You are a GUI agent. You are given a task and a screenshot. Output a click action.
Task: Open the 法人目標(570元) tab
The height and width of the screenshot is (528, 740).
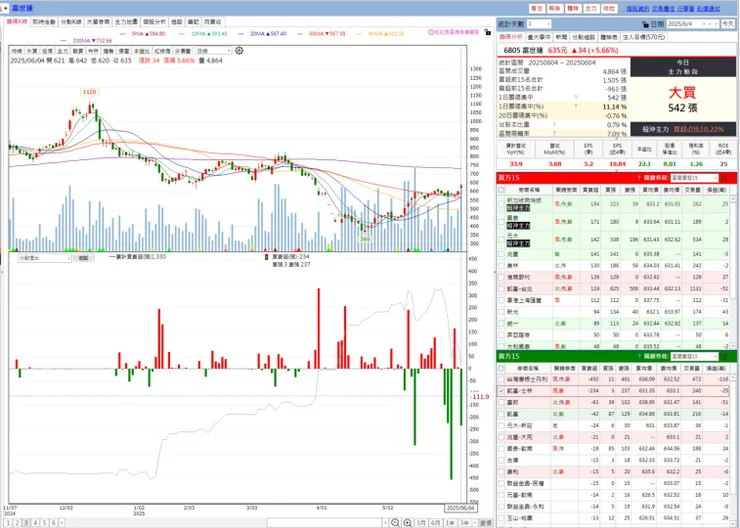point(644,37)
